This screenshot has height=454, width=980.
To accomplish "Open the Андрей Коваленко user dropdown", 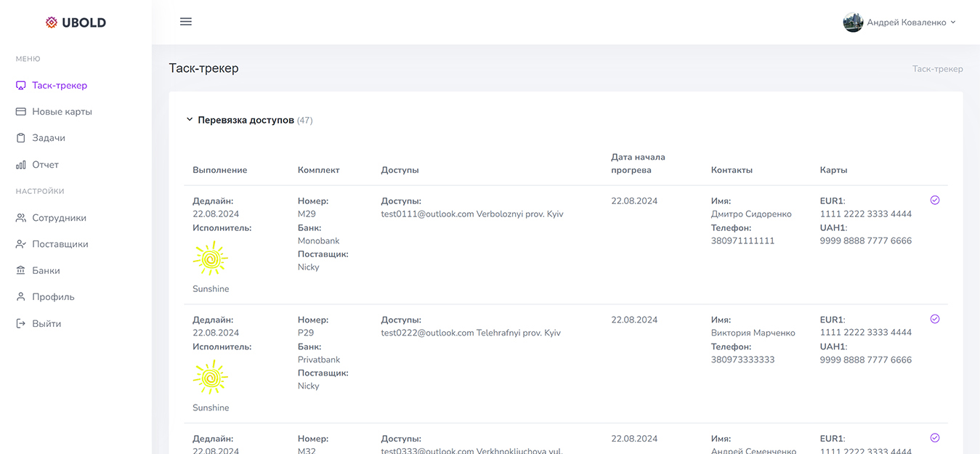I will [900, 23].
